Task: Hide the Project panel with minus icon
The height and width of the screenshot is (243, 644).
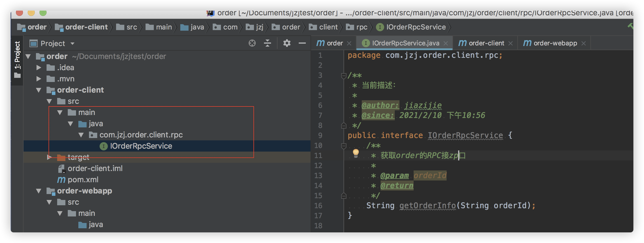Action: point(302,43)
